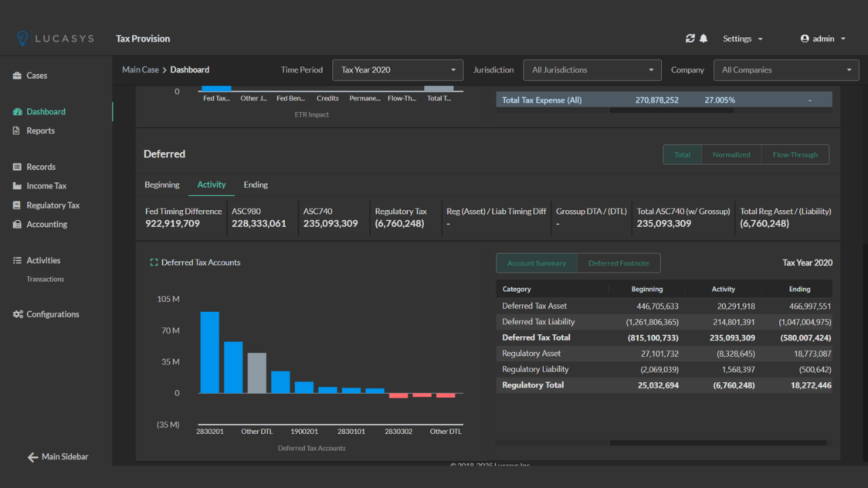868x488 pixels.
Task: Expand the All Jurisdictions selector
Action: click(x=591, y=70)
